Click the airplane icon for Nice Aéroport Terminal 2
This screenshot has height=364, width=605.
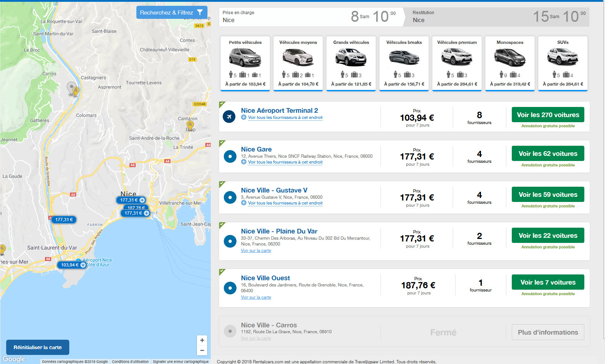point(229,117)
